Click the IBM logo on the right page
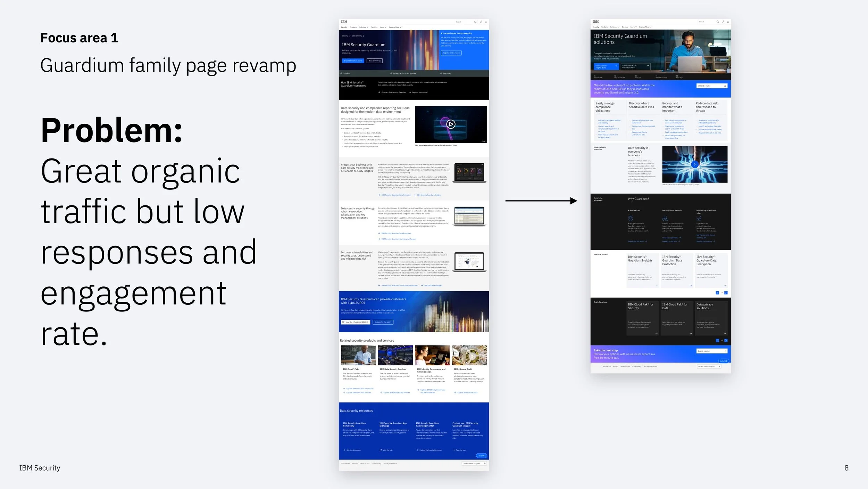The width and height of the screenshot is (868, 489). (x=596, y=22)
